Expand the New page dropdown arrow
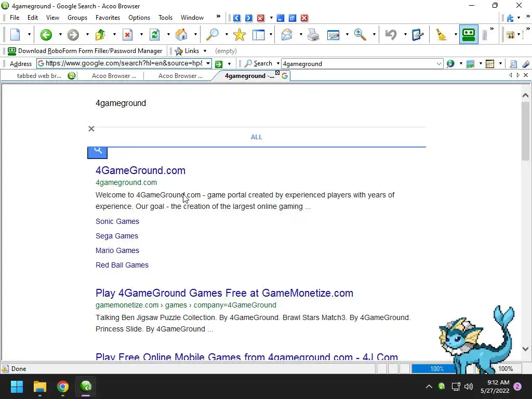Image resolution: width=532 pixels, height=399 pixels. pos(29,34)
